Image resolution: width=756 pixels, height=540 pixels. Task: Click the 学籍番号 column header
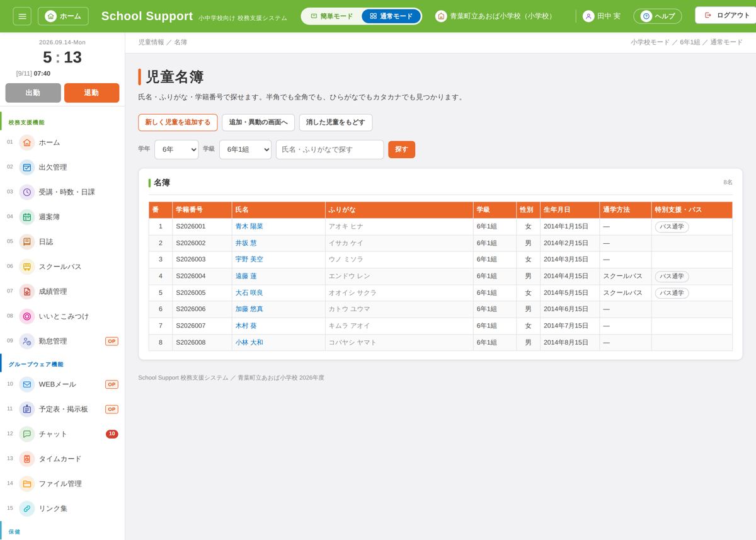point(202,210)
